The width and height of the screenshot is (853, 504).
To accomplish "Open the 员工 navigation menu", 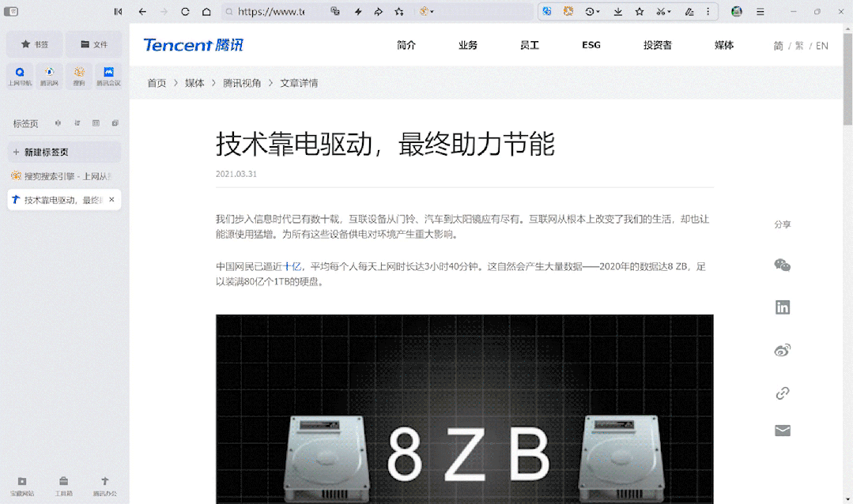I will pyautogui.click(x=530, y=45).
